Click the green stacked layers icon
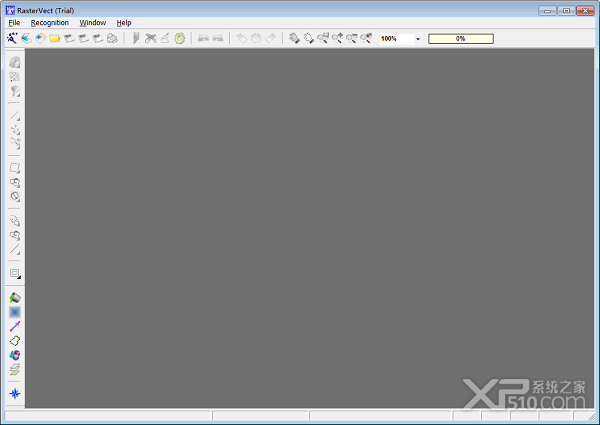 [x=15, y=370]
